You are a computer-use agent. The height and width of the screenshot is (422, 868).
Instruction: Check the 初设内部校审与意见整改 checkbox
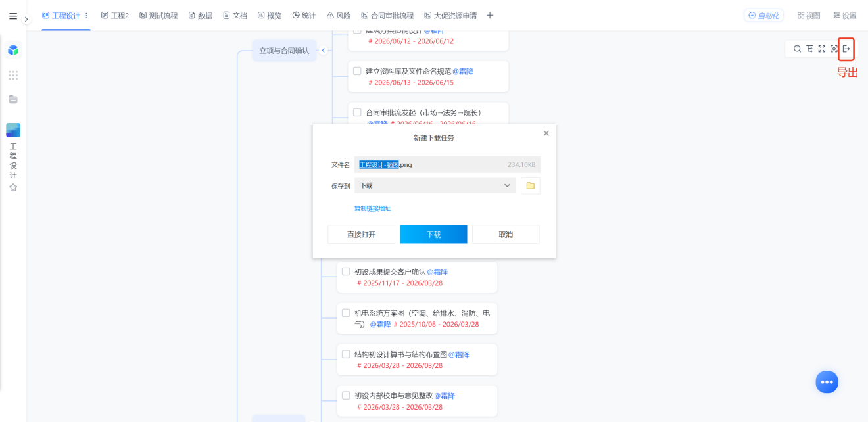point(346,396)
